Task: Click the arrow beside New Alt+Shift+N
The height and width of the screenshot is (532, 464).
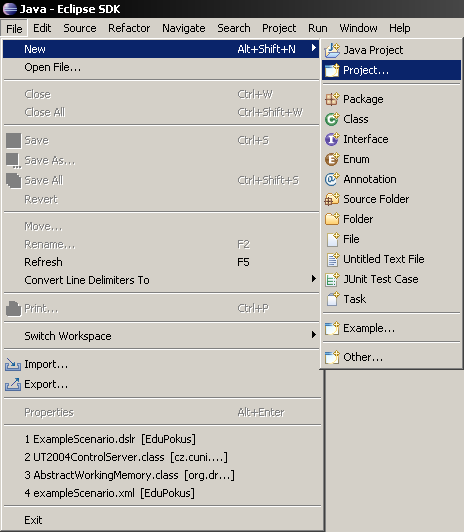Action: point(314,48)
